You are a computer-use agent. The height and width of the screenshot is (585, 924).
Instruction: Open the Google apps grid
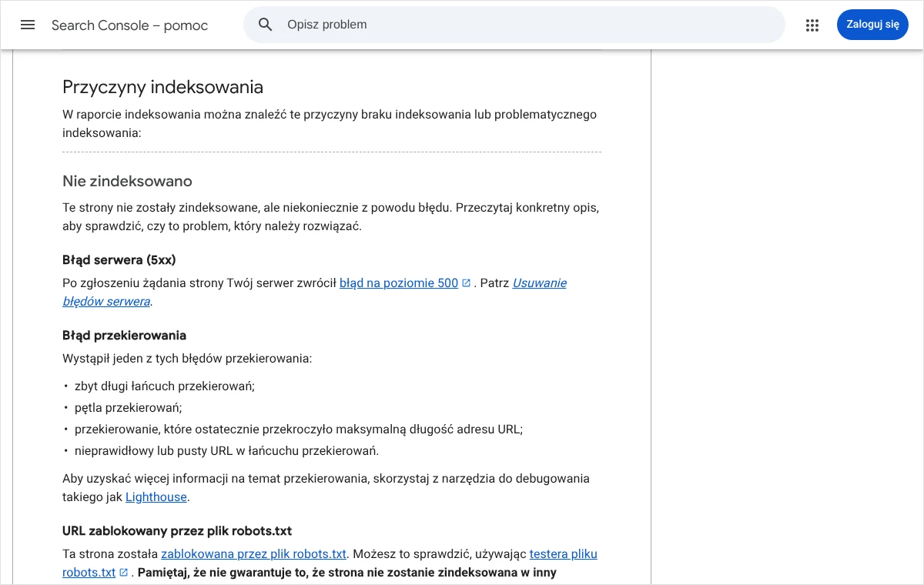click(812, 25)
